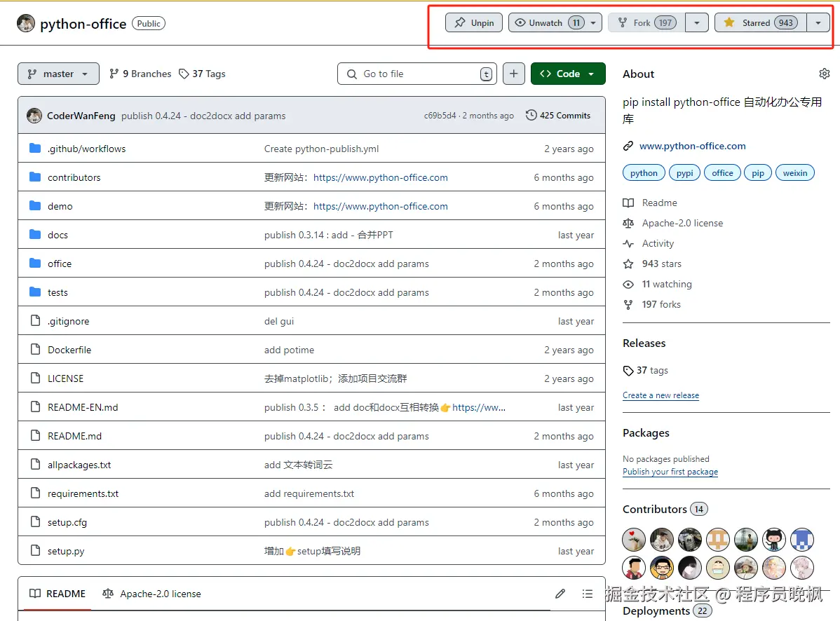This screenshot has height=621, width=840.
Task: Open the tests folder
Action: pos(58,292)
